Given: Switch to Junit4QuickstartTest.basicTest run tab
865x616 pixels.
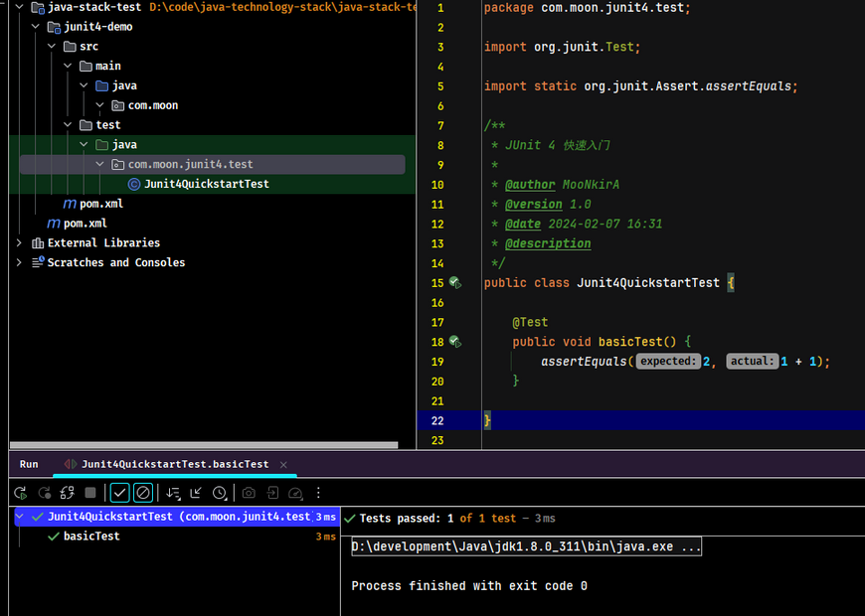Looking at the screenshot, I should [175, 464].
